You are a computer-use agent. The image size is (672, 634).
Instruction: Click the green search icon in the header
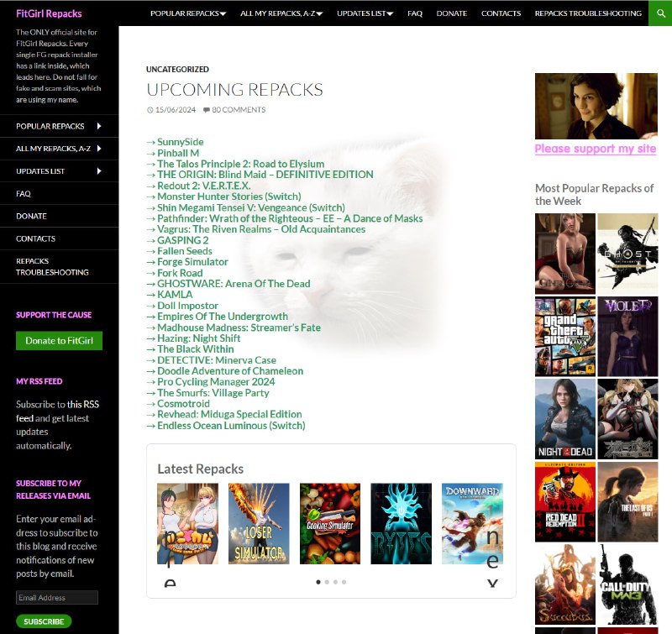pyautogui.click(x=660, y=13)
